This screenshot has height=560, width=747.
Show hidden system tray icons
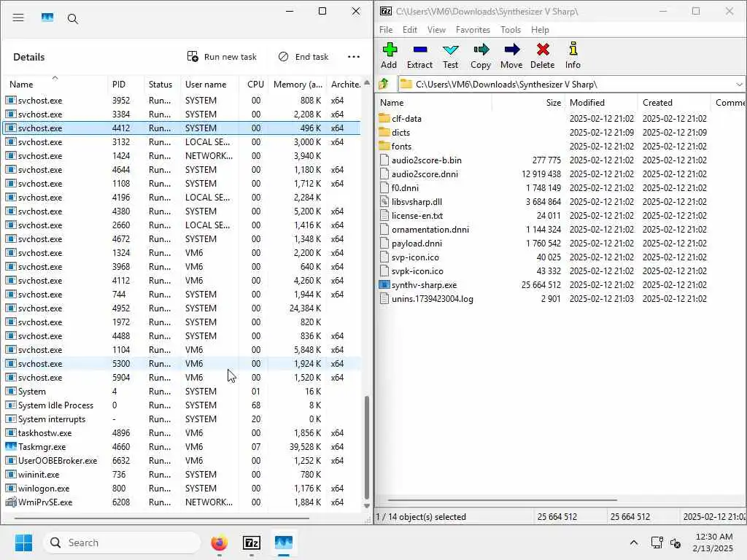pyautogui.click(x=634, y=542)
